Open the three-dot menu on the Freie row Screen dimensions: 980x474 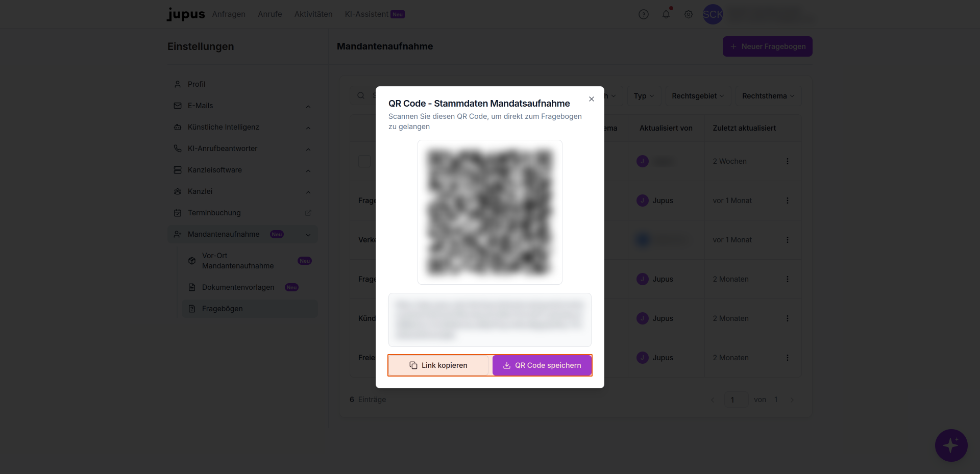click(788, 358)
